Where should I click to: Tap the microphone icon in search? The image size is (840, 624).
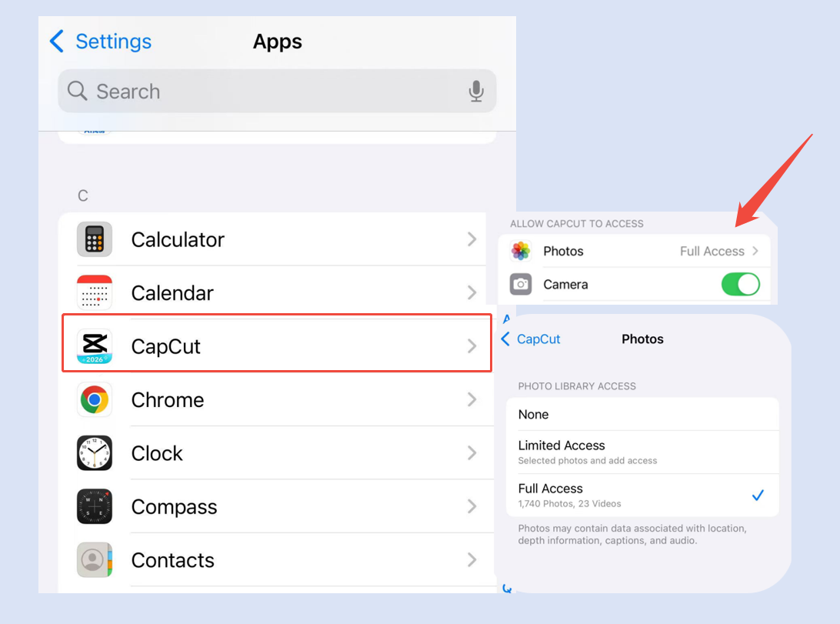click(x=476, y=92)
